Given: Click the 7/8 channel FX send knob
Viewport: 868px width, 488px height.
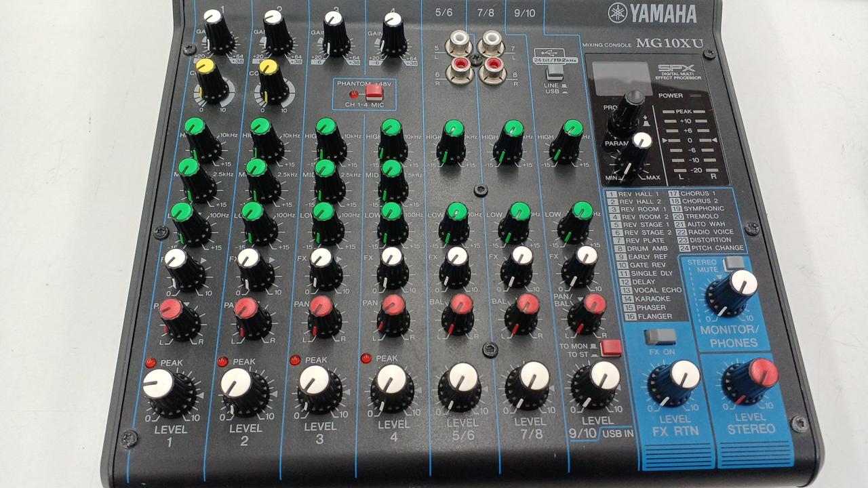Looking at the screenshot, I should (518, 267).
